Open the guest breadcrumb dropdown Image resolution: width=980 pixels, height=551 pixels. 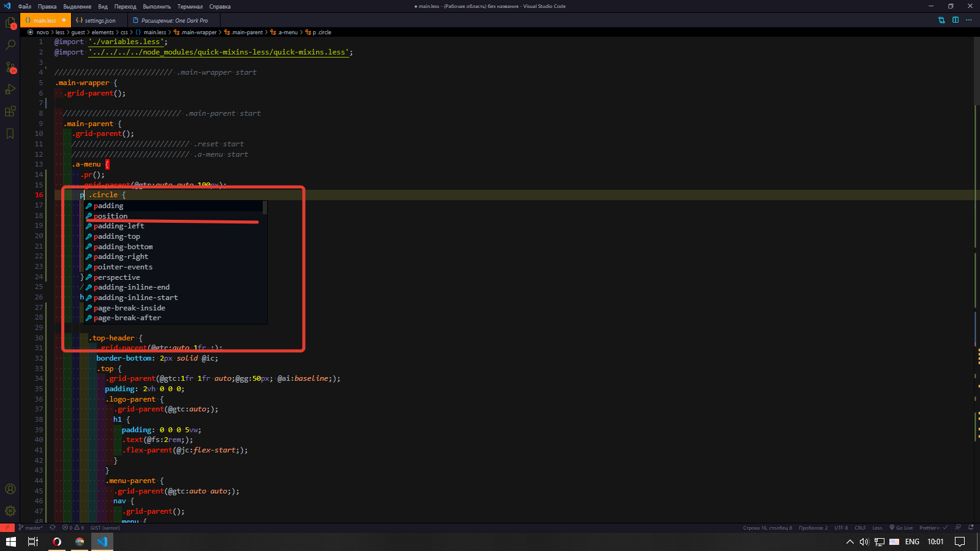pos(78,32)
